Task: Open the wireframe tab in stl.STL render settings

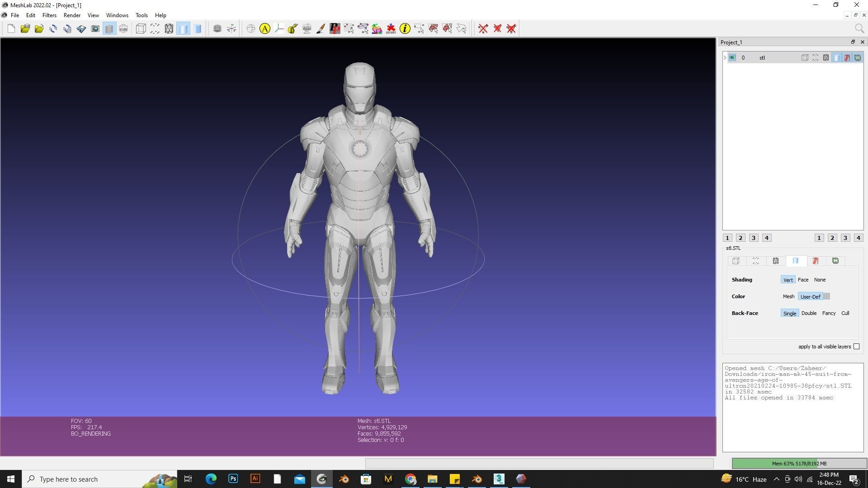Action: [776, 261]
